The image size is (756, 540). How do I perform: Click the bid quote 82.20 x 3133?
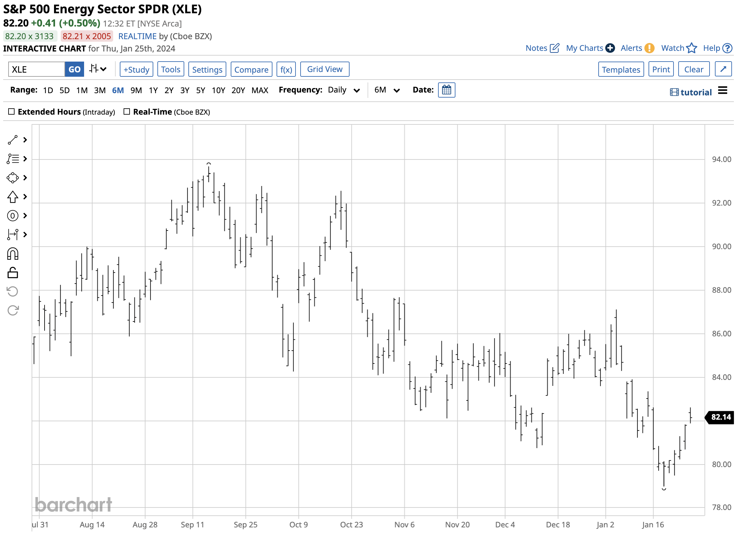coord(30,36)
